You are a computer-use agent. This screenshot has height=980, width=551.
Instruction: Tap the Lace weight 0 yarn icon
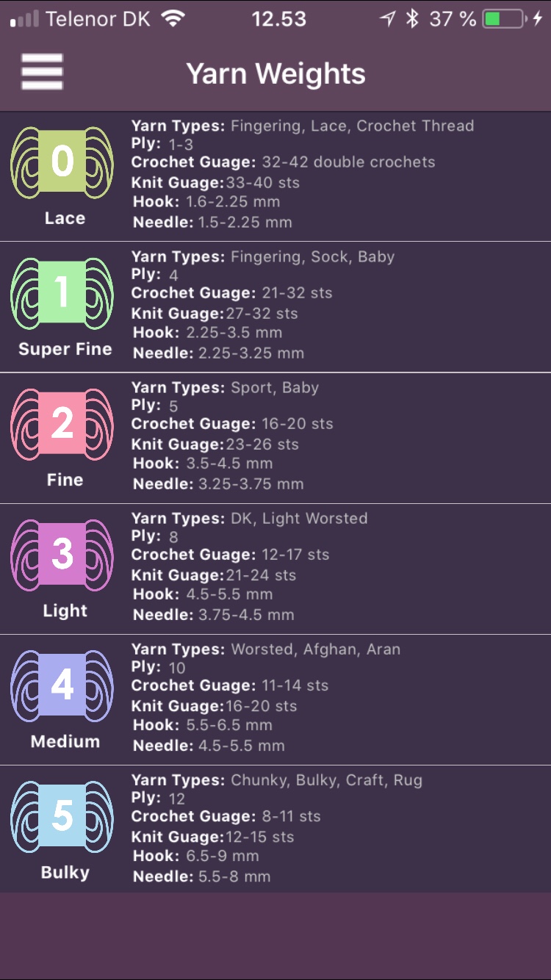62,162
